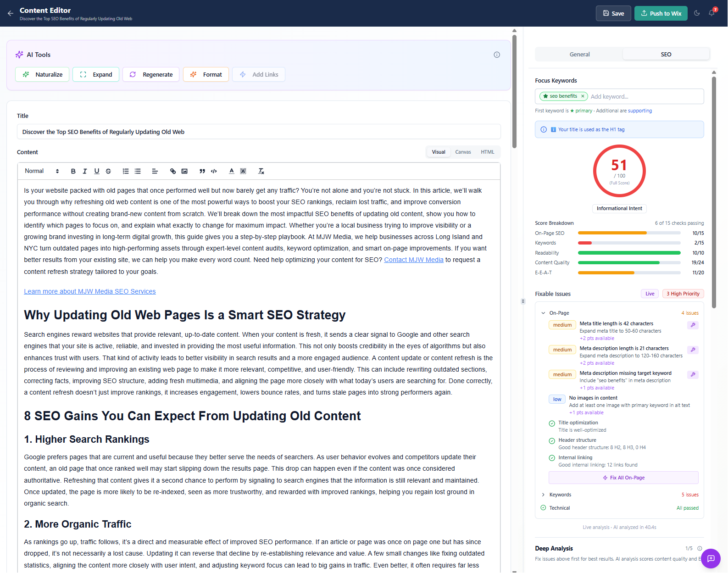Click the Deep Analysis info icon

click(700, 548)
